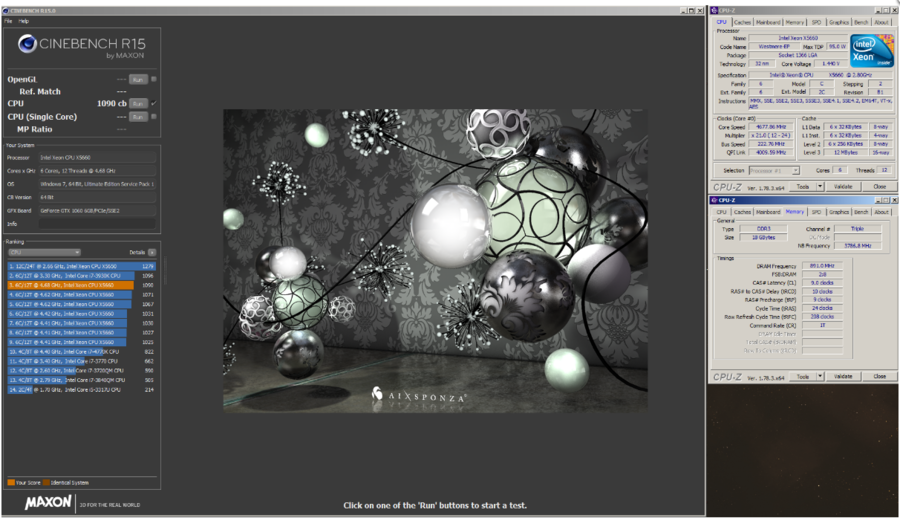This screenshot has height=518, width=900.
Task: Click the MAXON logo at bottom left
Action: [48, 502]
